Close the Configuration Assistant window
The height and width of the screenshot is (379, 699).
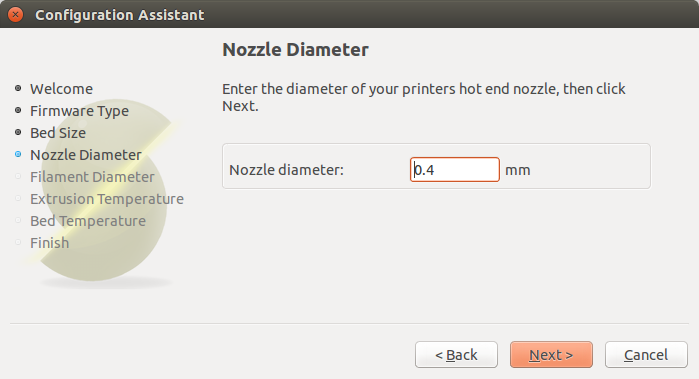click(16, 15)
